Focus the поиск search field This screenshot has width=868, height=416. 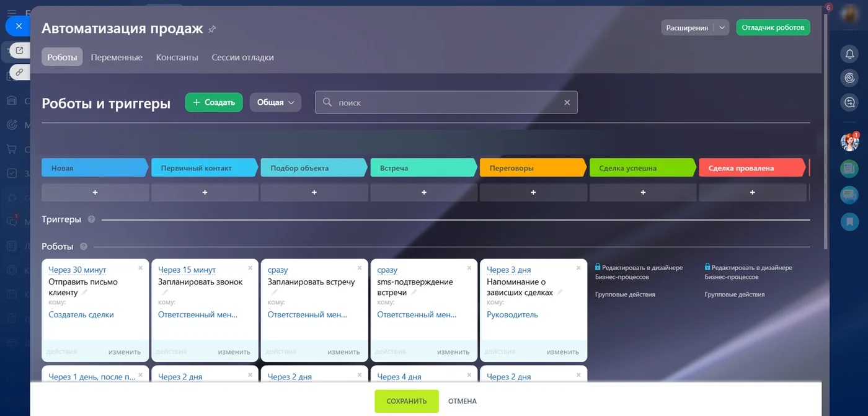446,103
